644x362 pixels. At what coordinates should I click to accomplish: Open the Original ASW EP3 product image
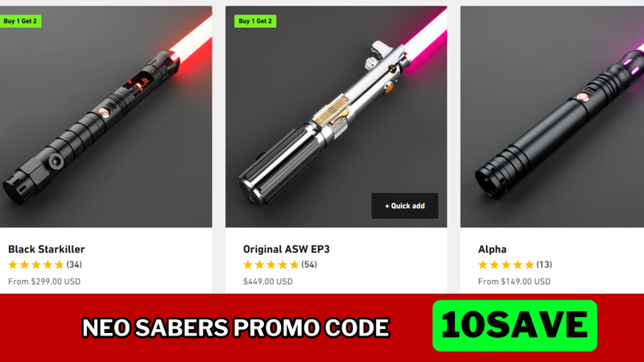click(x=336, y=117)
